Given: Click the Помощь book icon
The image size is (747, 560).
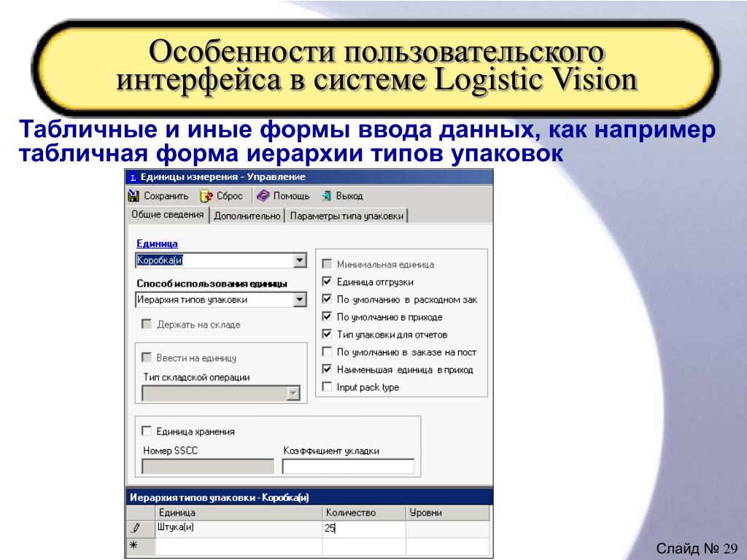Looking at the screenshot, I should coord(263,195).
